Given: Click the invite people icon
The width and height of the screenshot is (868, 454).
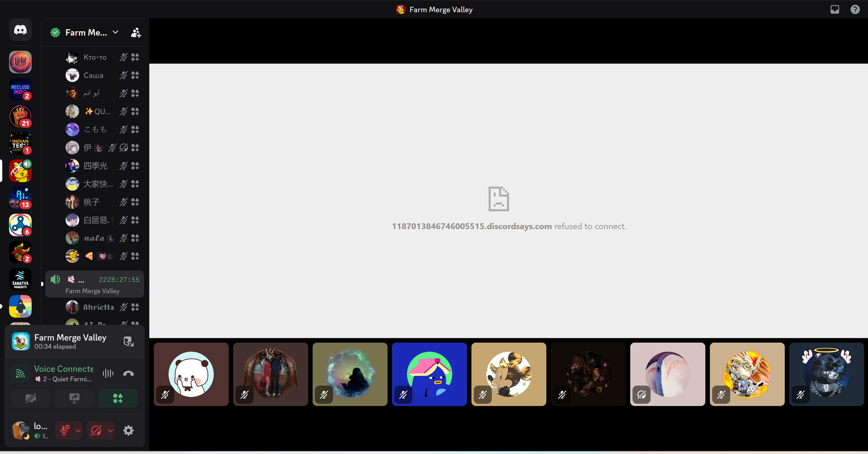Looking at the screenshot, I should [136, 33].
